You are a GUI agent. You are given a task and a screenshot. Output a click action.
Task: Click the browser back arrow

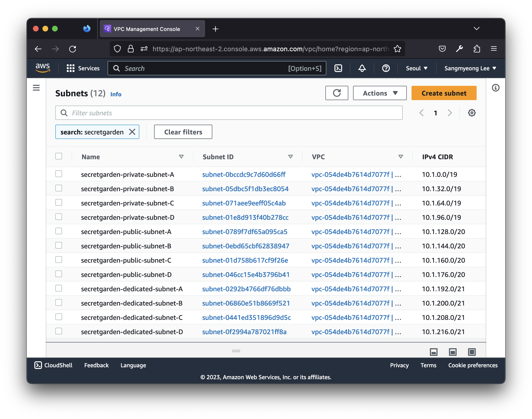(x=38, y=49)
